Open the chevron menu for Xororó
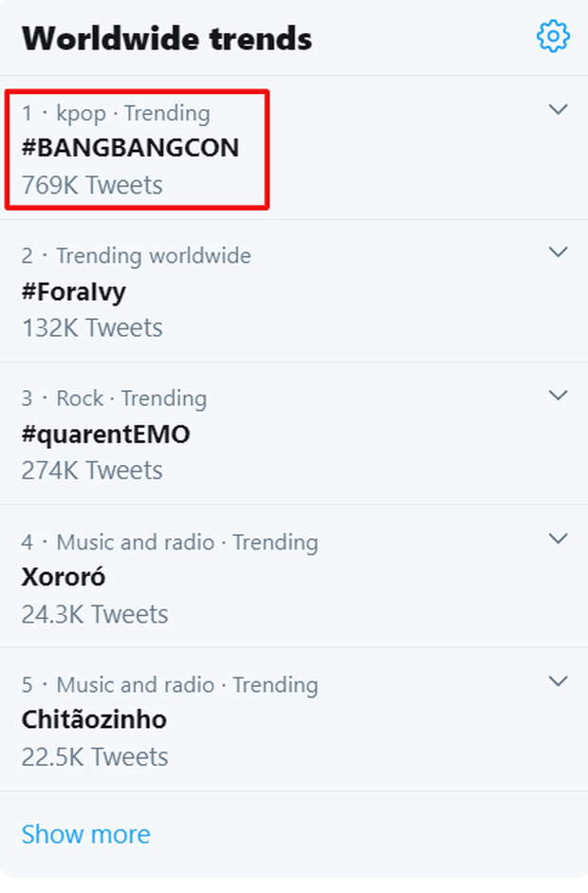The width and height of the screenshot is (588, 893). (x=559, y=539)
